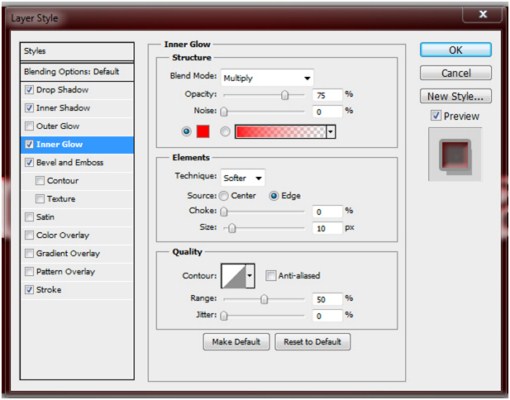Click the New Style... button
Screen dimensions: 510x400
[x=456, y=96]
